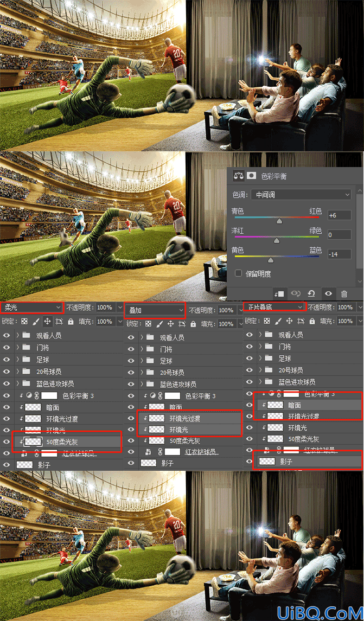Hide the 环境光过渡 layer in the 叠加 panel

coord(130,418)
